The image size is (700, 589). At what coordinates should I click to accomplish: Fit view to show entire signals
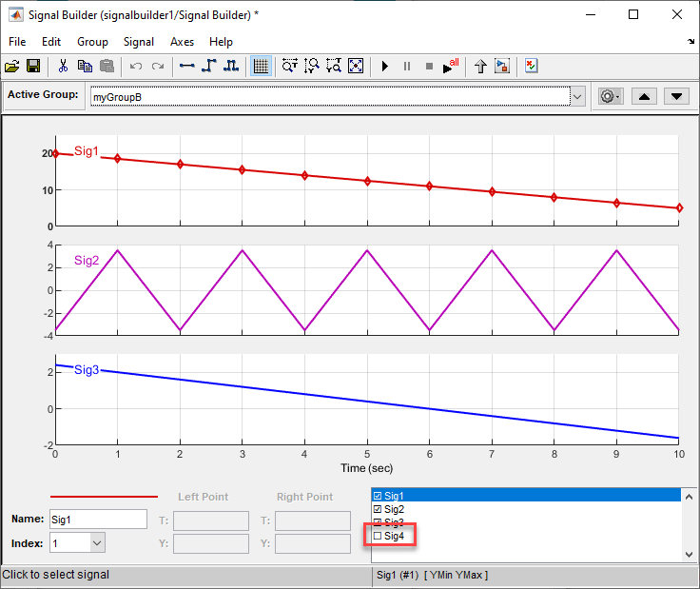(356, 67)
